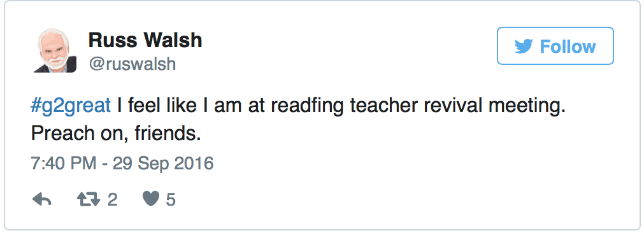644x233 pixels.
Task: Click blank area between name and Follow button
Action: [349, 46]
